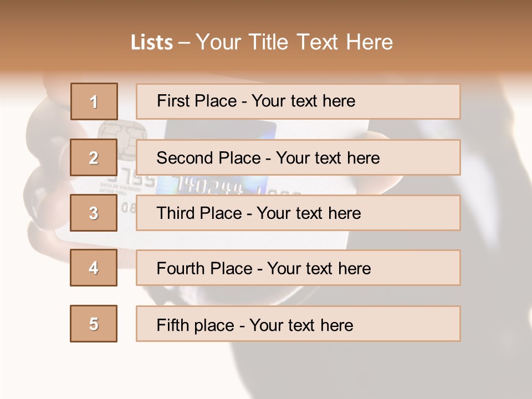The width and height of the screenshot is (532, 399).
Task: Click the "Your Title Text Here" title portion
Action: point(294,42)
